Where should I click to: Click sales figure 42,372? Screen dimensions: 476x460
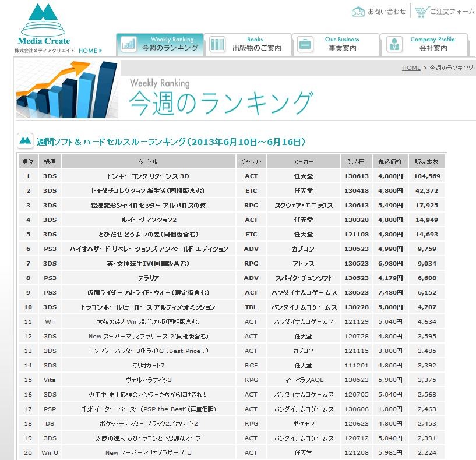[427, 190]
